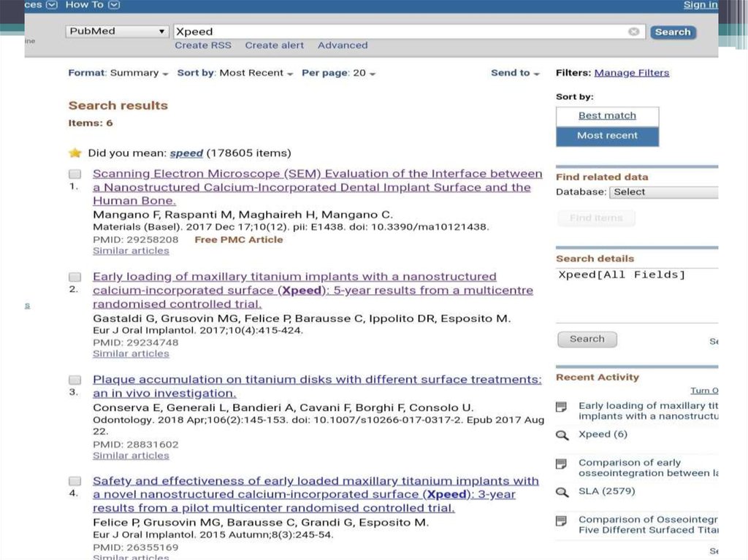The width and height of the screenshot is (748, 560).
Task: Open the PubMed database dropdown
Action: pos(118,31)
